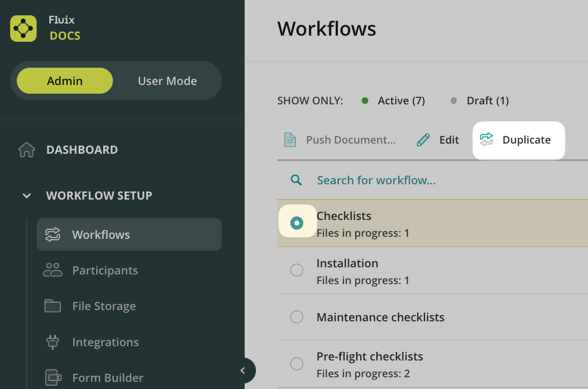This screenshot has width=588, height=389.
Task: Select the Installation workflow radio button
Action: 297,270
